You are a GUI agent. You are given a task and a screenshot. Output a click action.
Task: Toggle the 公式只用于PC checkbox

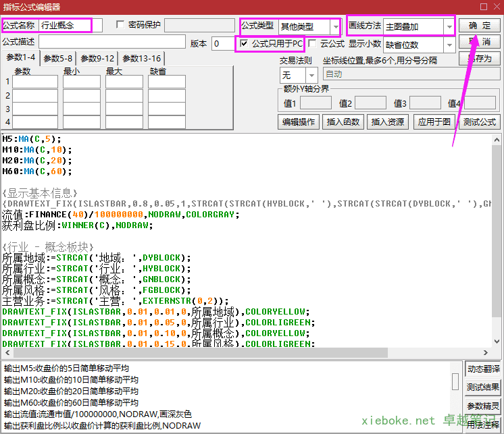[244, 44]
